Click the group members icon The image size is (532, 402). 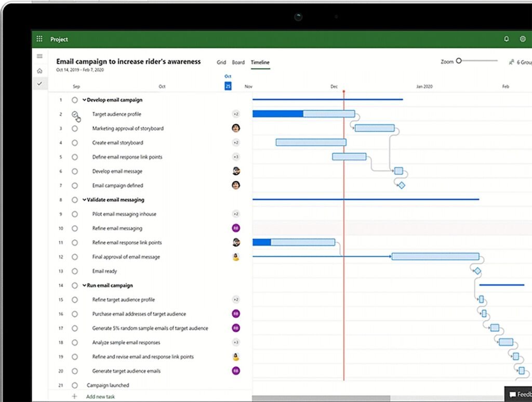512,62
